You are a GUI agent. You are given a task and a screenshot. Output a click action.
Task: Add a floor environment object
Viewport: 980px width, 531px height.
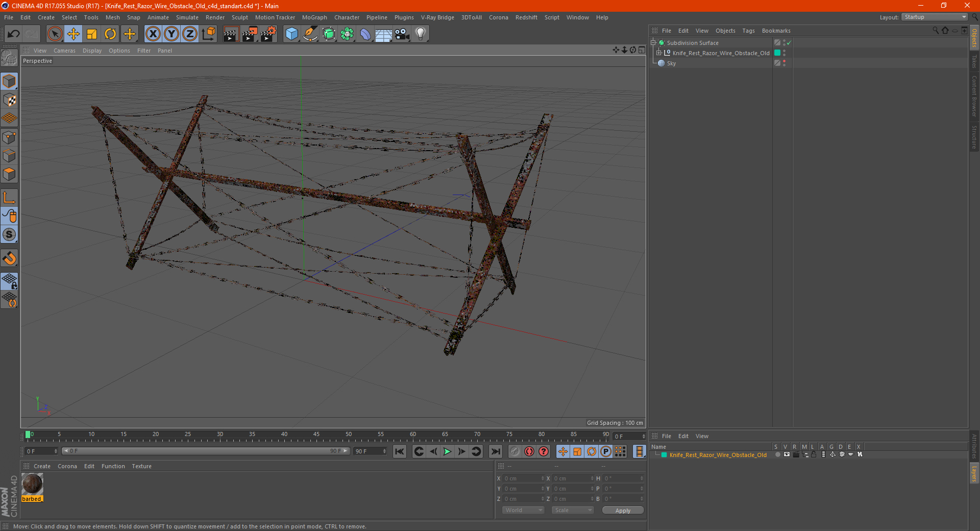click(384, 34)
